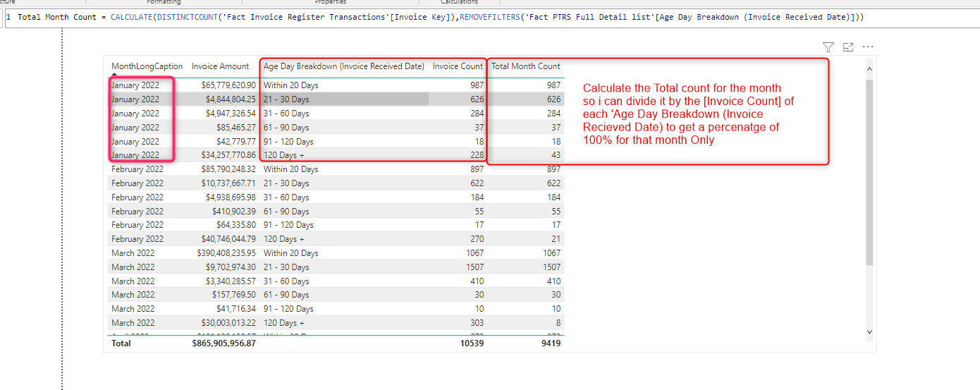Sort by Invoice Count column header
The width and height of the screenshot is (980, 390).
click(x=458, y=66)
